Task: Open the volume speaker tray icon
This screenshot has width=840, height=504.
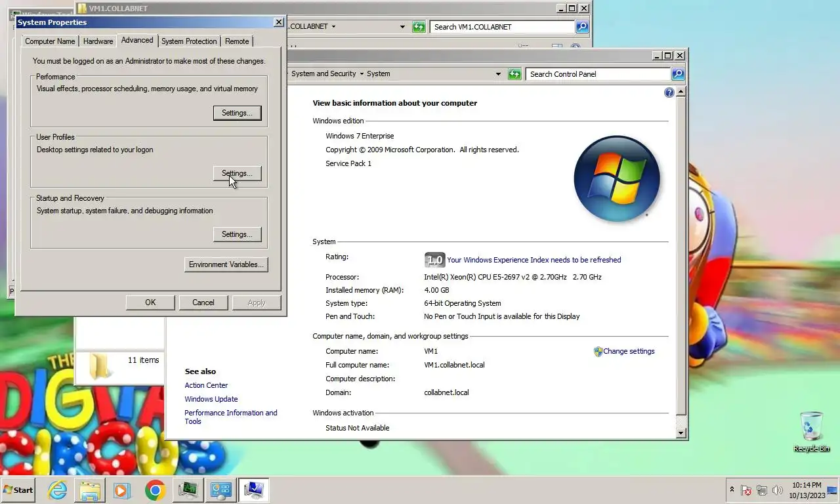Action: coord(778,490)
